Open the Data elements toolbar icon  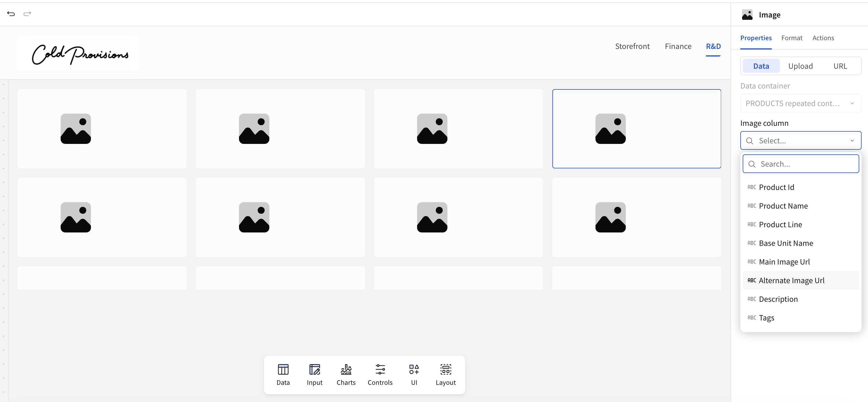283,374
